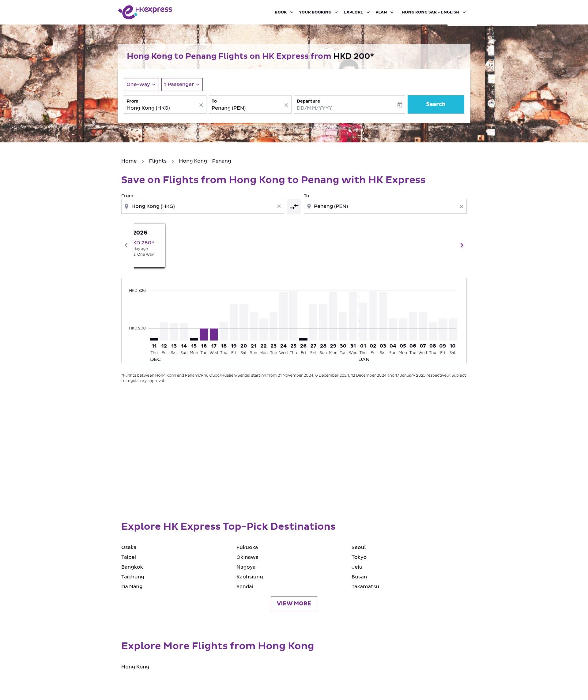This screenshot has width=588, height=700.
Task: Select the purple bar for 16 Tue
Action: (x=204, y=334)
